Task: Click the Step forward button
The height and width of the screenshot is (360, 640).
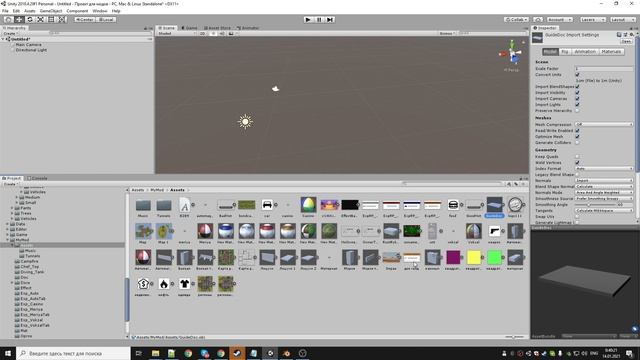Action: point(330,19)
